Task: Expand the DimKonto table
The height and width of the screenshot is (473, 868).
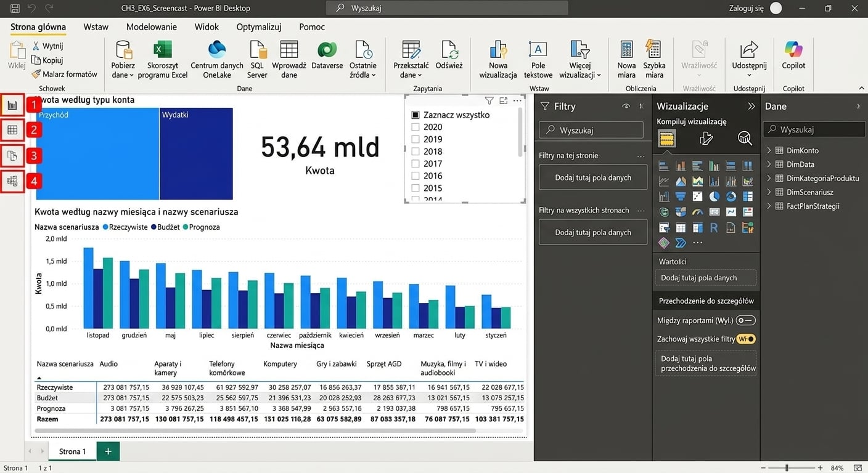Action: coord(769,150)
